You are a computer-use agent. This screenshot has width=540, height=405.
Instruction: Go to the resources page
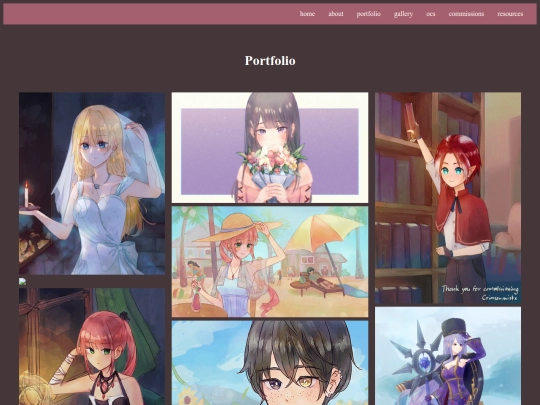(x=510, y=14)
